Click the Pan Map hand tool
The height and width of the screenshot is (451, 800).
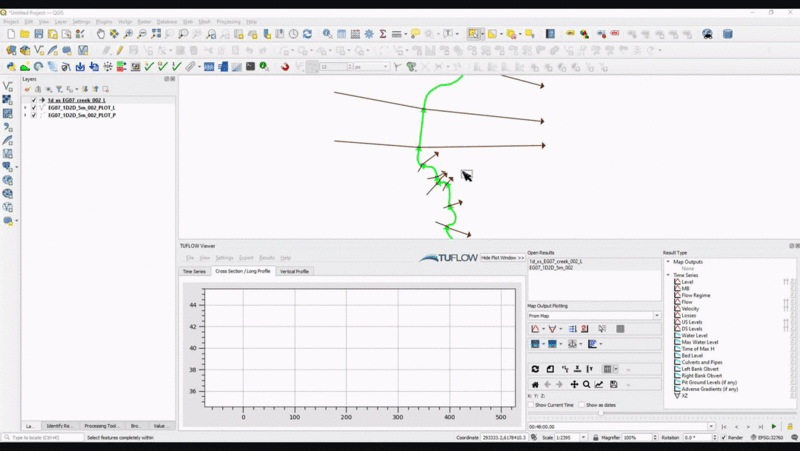coord(100,34)
